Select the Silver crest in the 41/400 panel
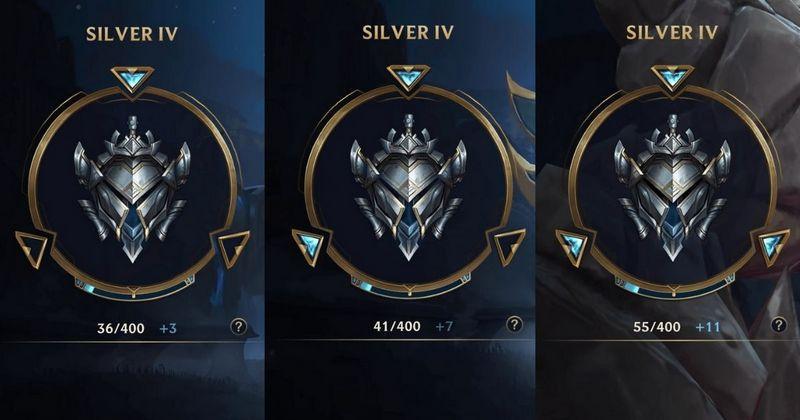This screenshot has width=800, height=420. click(x=408, y=187)
